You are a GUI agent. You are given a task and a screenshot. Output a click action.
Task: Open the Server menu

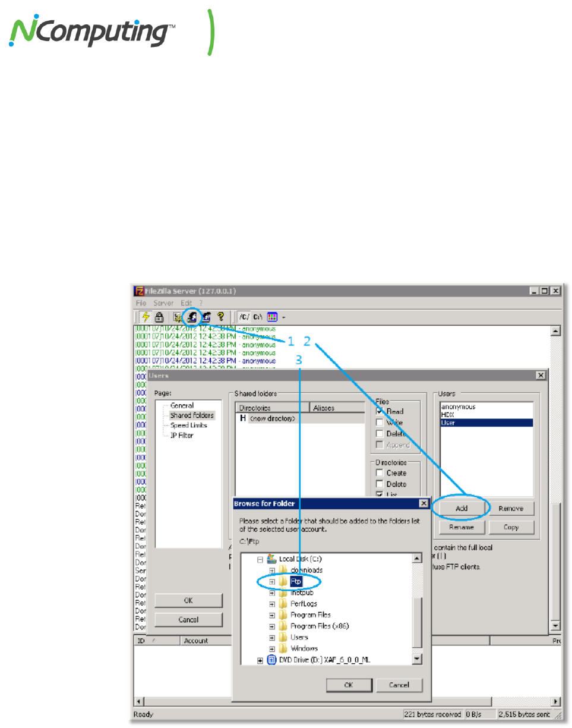[163, 303]
